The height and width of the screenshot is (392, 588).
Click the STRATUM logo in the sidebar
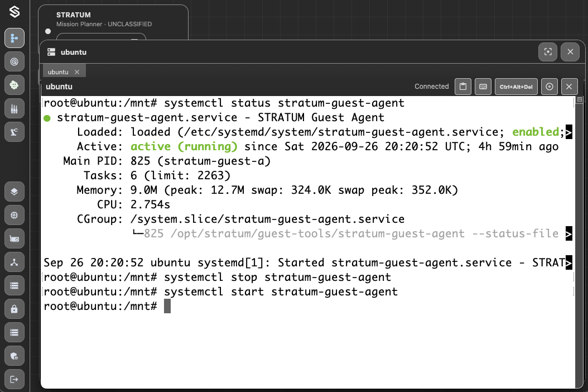pos(15,12)
